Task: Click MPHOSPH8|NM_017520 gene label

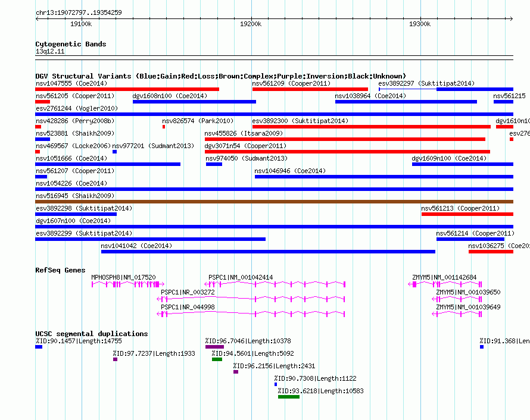Action: click(x=123, y=277)
